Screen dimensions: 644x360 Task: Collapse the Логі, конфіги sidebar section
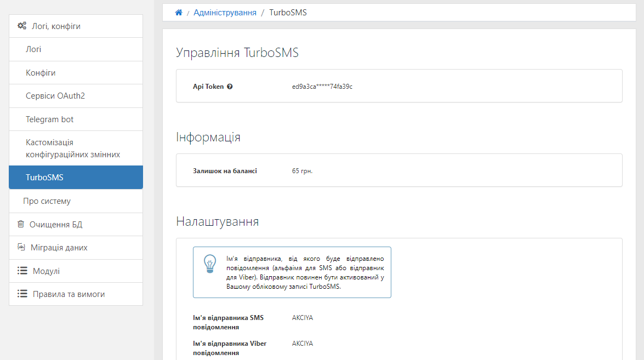(76, 26)
